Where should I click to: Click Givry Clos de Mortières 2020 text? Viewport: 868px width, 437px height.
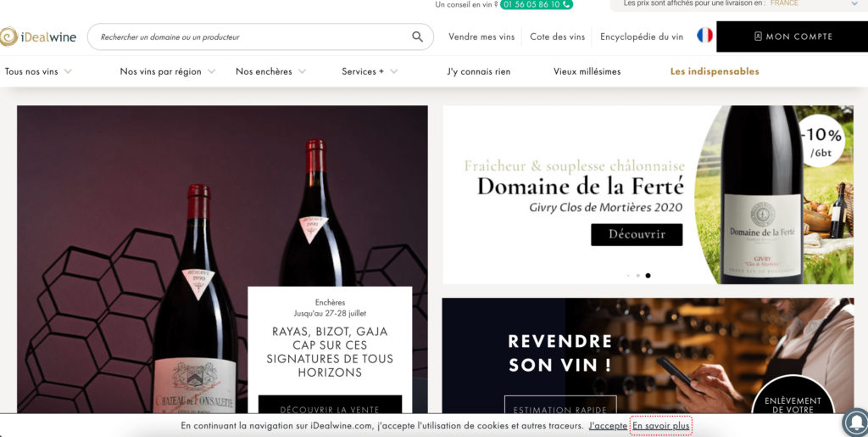point(605,208)
